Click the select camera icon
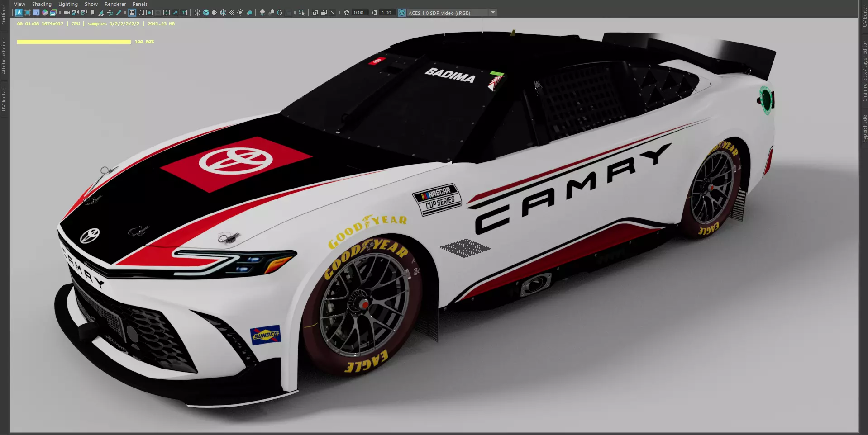868x435 pixels. click(67, 13)
